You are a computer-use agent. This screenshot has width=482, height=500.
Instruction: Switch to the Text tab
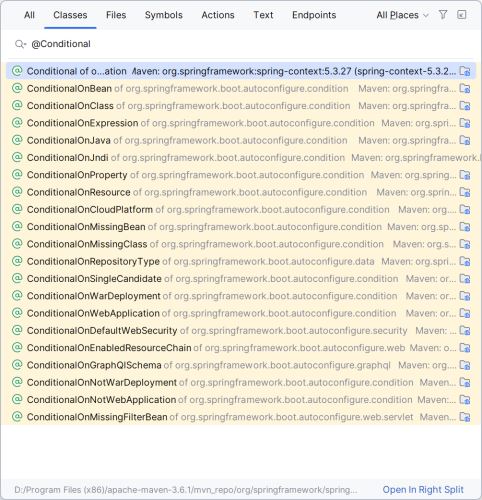263,15
